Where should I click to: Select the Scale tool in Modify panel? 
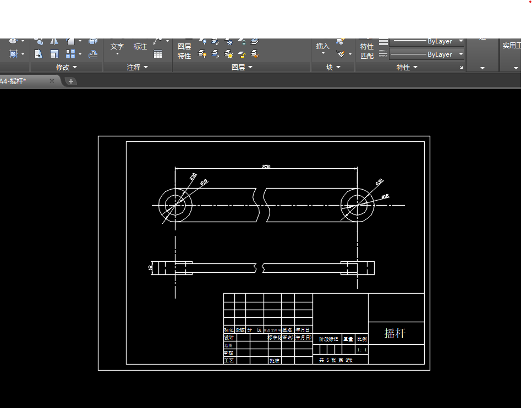click(x=54, y=54)
